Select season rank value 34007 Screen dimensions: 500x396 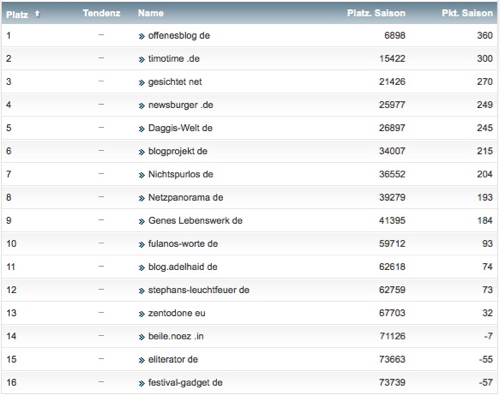tap(392, 151)
